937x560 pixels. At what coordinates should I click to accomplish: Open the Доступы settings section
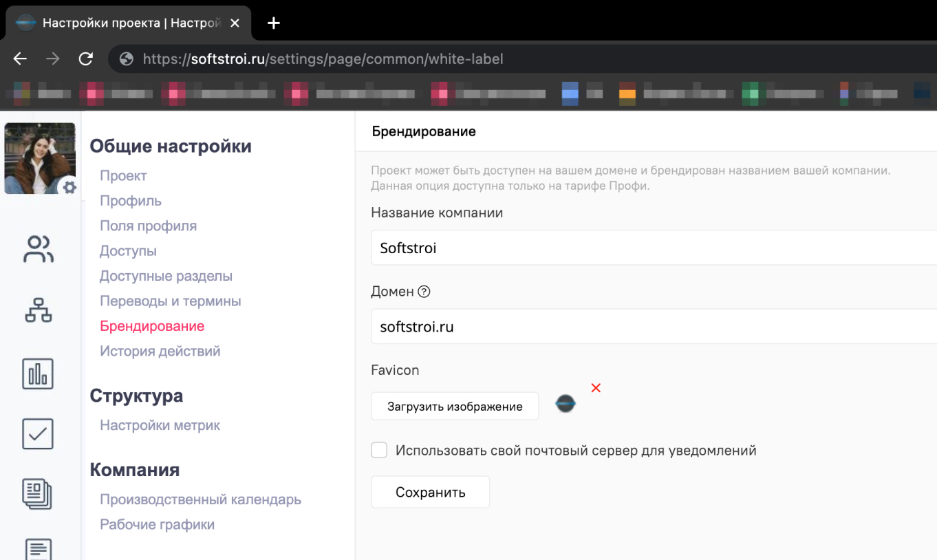coord(128,251)
